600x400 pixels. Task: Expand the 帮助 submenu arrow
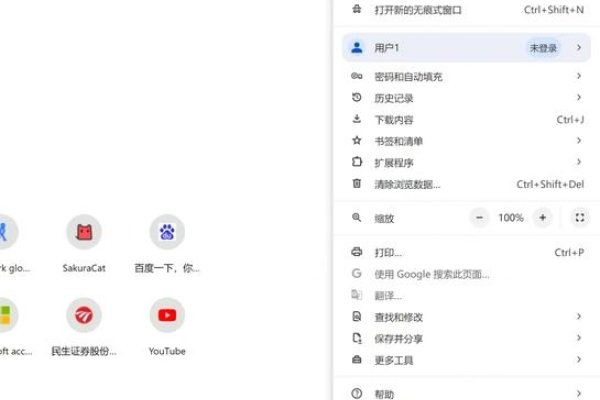click(579, 393)
